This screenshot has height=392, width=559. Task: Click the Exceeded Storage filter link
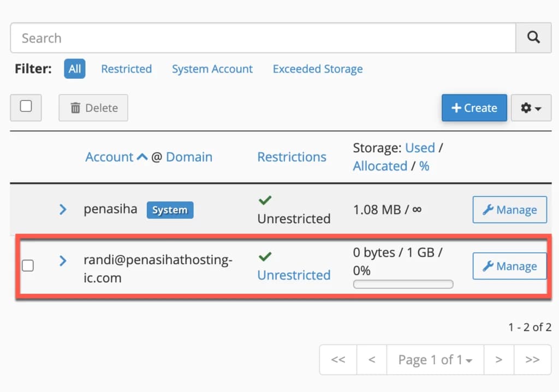pyautogui.click(x=317, y=69)
